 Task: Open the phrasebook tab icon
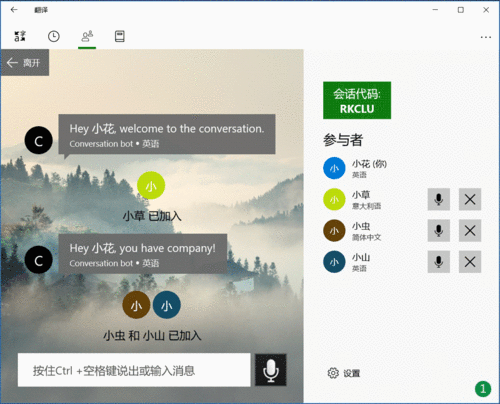point(120,36)
